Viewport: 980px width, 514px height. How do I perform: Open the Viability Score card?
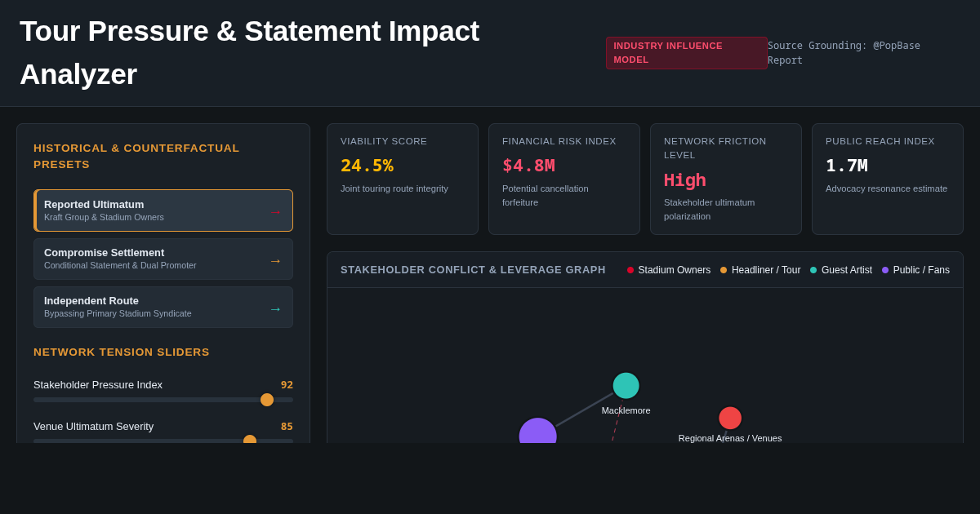click(403, 179)
